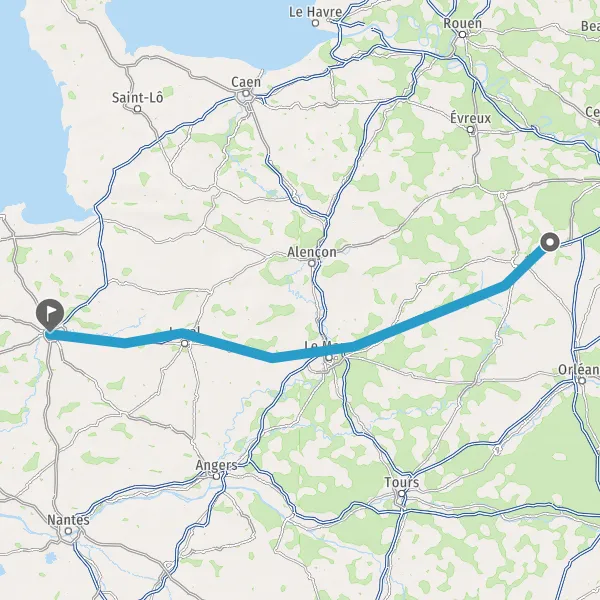Click the Rouen city label
This screenshot has width=600, height=600.
click(462, 23)
